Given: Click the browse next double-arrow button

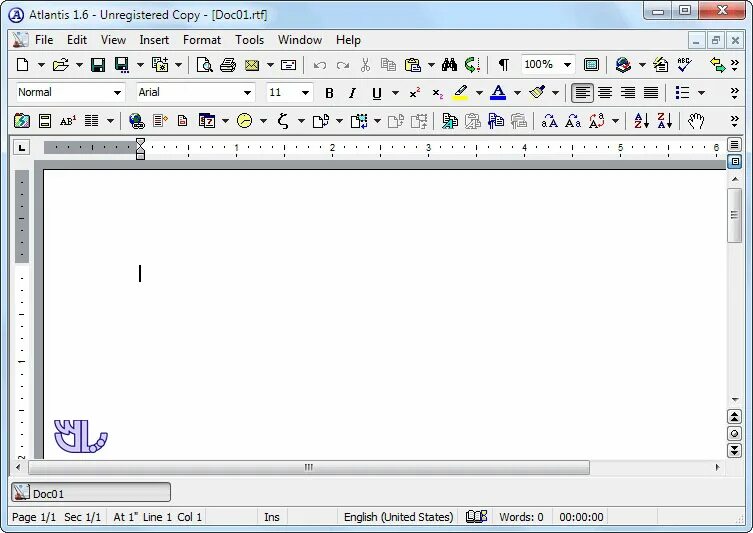Looking at the screenshot, I should tap(734, 450).
